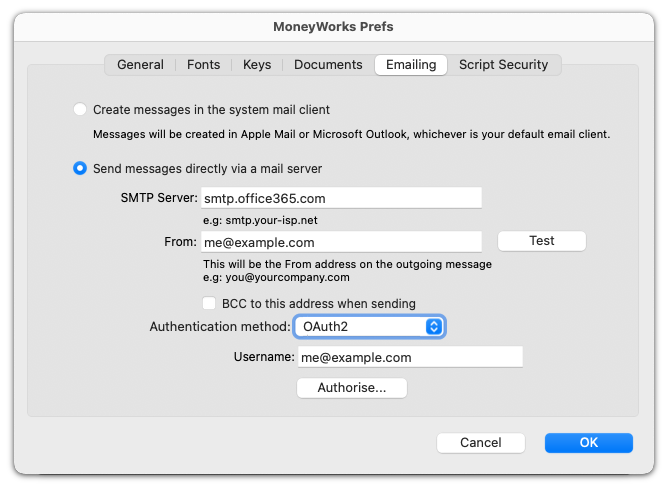Click the From address field
Screen dimensions: 669x488
coord(341,242)
